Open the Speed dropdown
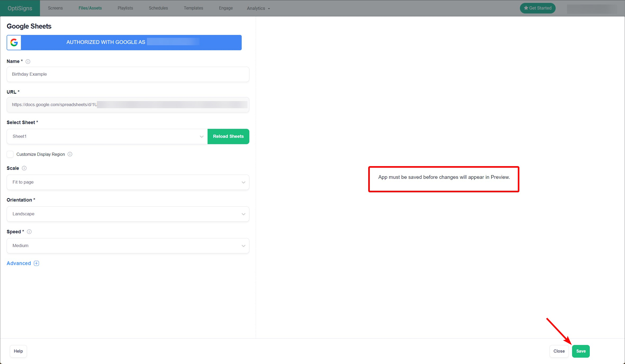Screen dimensions: 625x364 tap(128, 246)
